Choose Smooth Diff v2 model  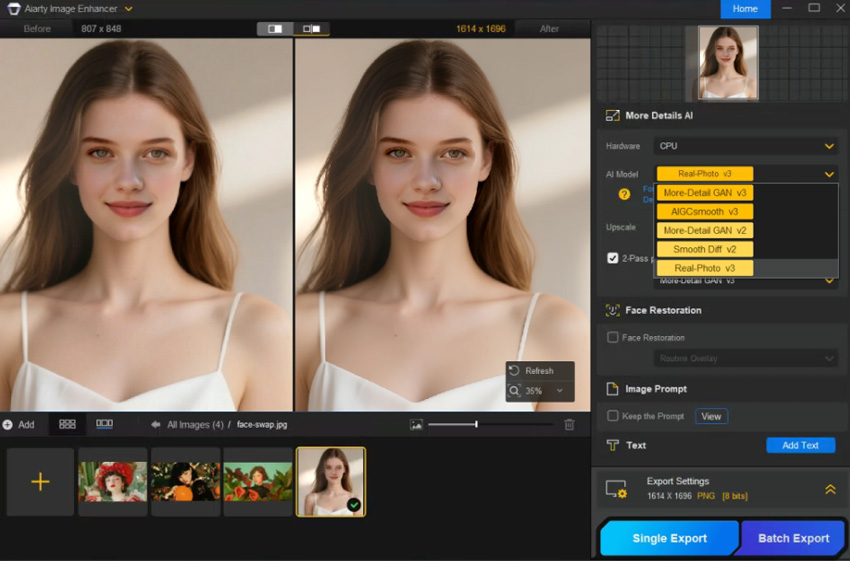[x=705, y=249]
